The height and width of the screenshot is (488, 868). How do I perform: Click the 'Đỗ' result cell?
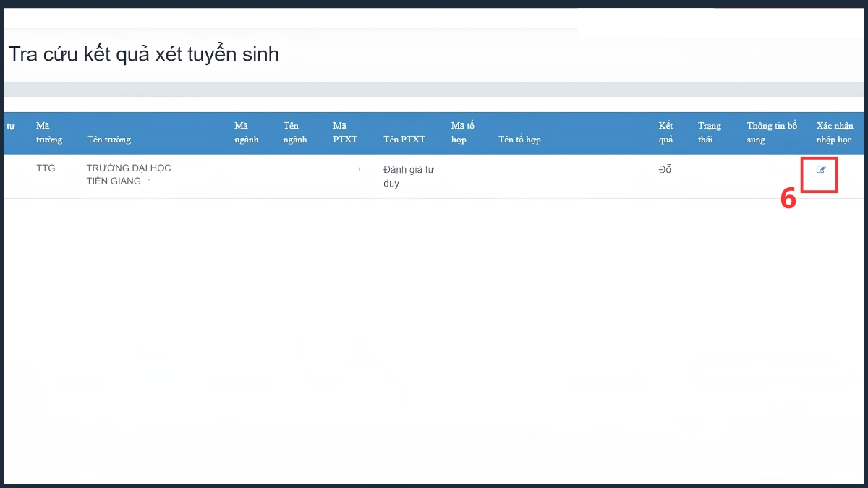665,170
